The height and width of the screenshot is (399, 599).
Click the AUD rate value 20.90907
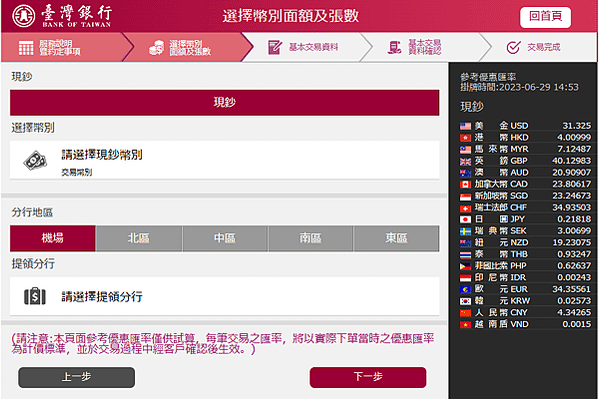pos(571,173)
